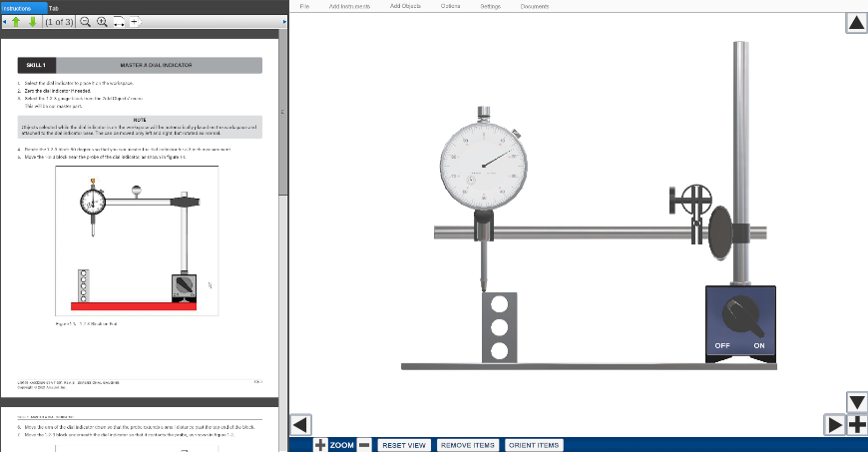
Task: Zoom out the instructions document
Action: (85, 21)
